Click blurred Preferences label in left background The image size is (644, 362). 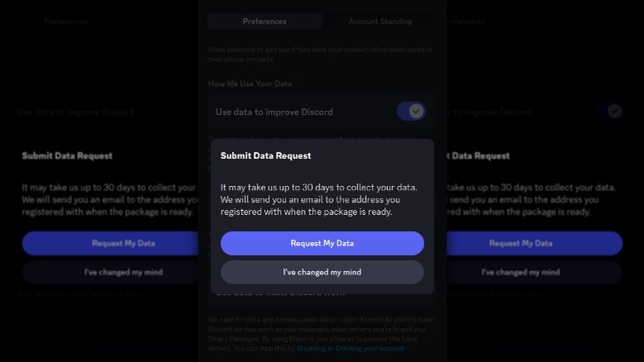click(66, 21)
